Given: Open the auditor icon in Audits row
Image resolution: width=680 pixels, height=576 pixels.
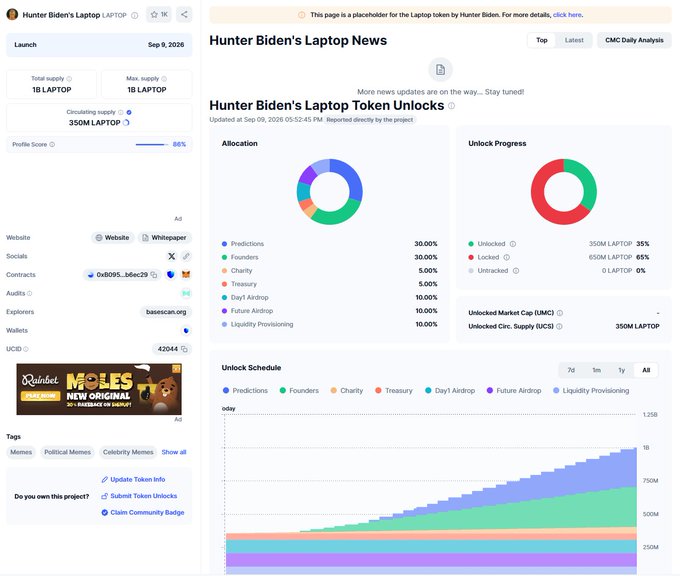Looking at the screenshot, I should click(186, 293).
